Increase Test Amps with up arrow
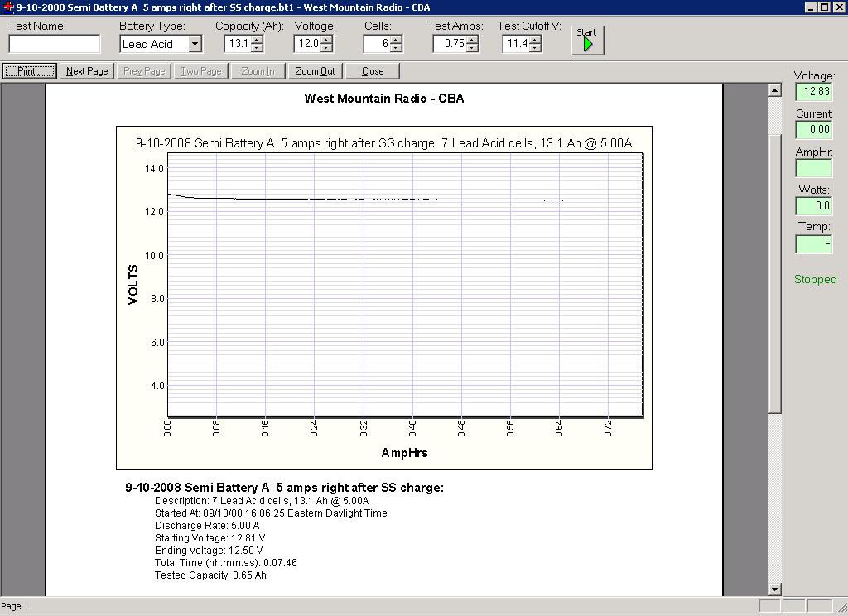 (x=473, y=40)
